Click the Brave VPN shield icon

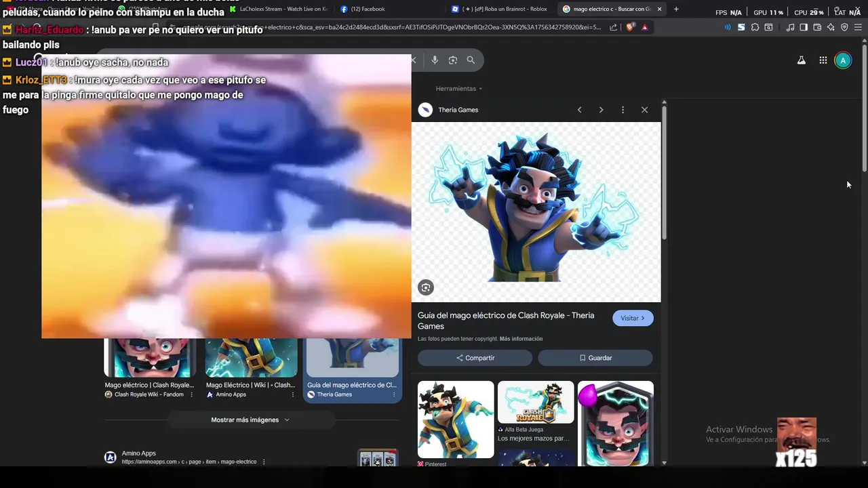coord(844,27)
